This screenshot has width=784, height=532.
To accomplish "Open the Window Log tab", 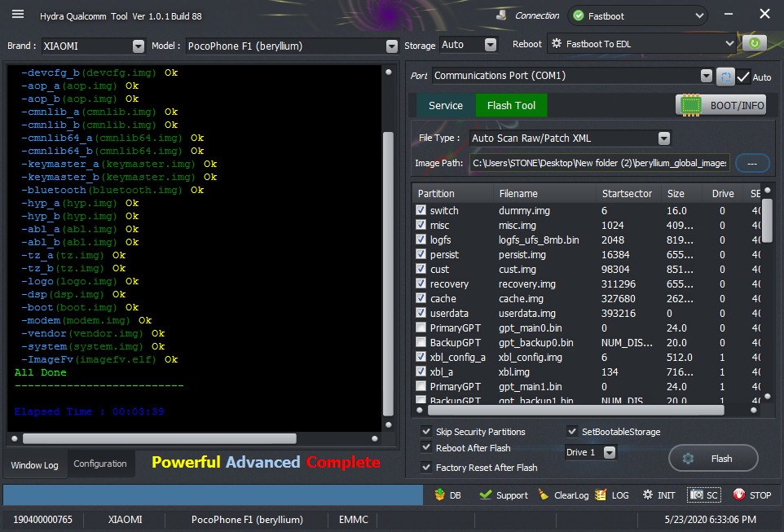I will [x=34, y=465].
